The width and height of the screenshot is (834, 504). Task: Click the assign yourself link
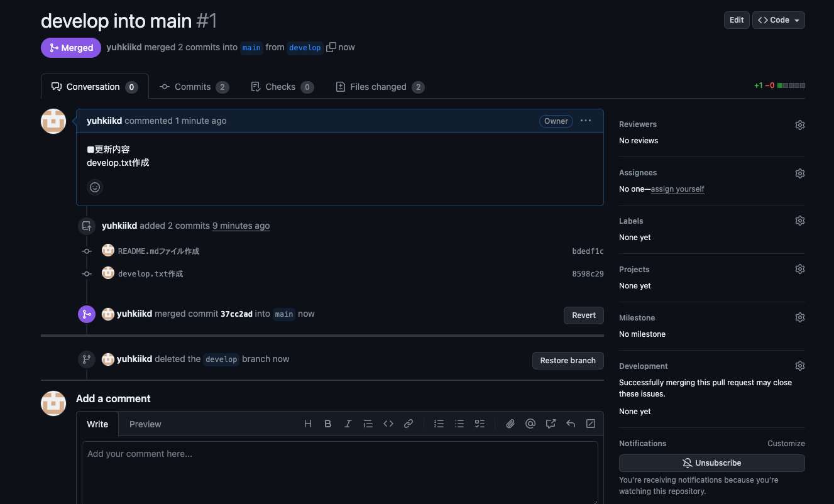(678, 189)
